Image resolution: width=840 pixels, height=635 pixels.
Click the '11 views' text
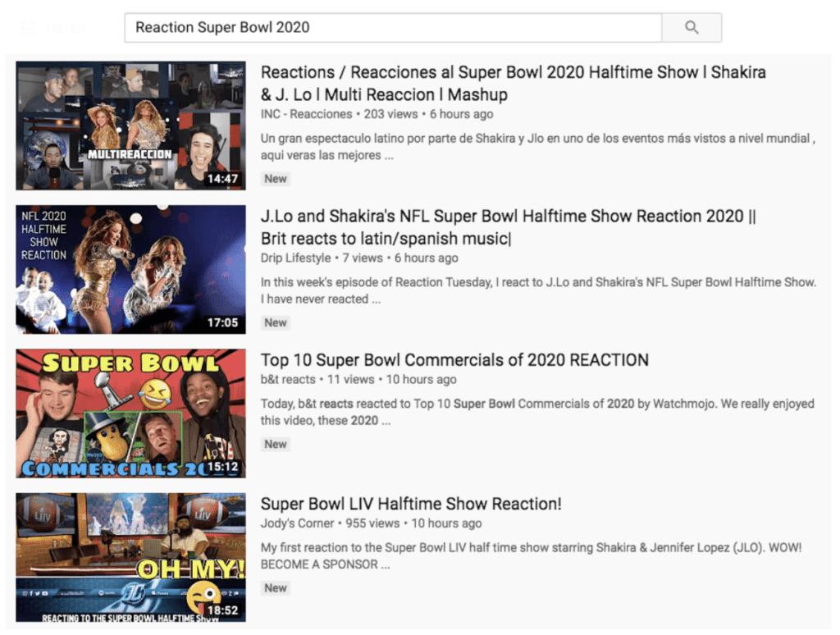(x=351, y=379)
